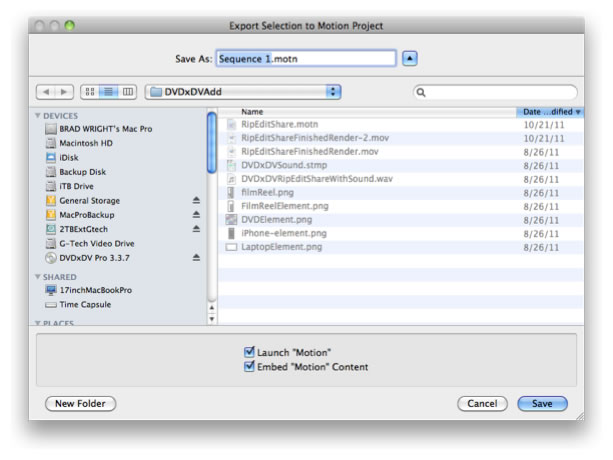Collapse the file browser with the arrow button
The height and width of the screenshot is (460, 613).
(x=410, y=59)
